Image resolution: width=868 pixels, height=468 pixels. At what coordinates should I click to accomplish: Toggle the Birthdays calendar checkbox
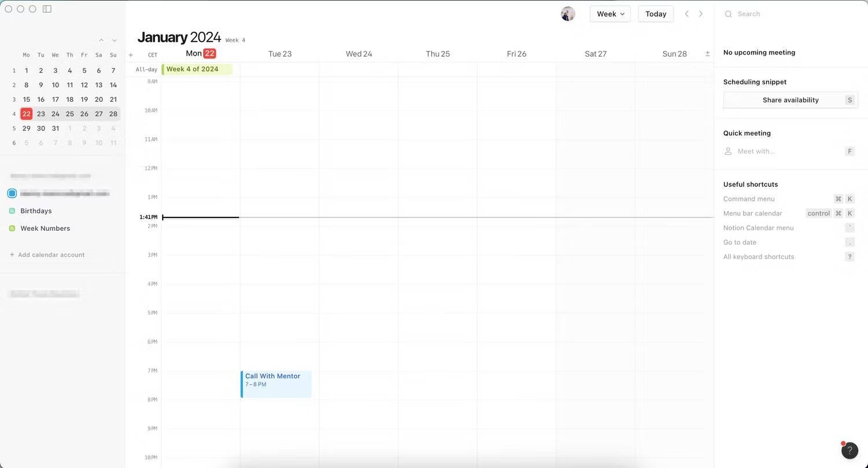[12, 211]
